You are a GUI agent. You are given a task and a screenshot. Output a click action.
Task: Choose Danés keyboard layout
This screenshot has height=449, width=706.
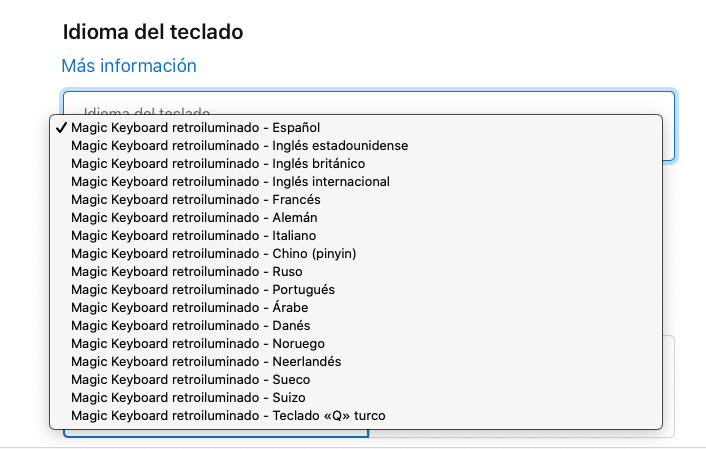point(190,325)
